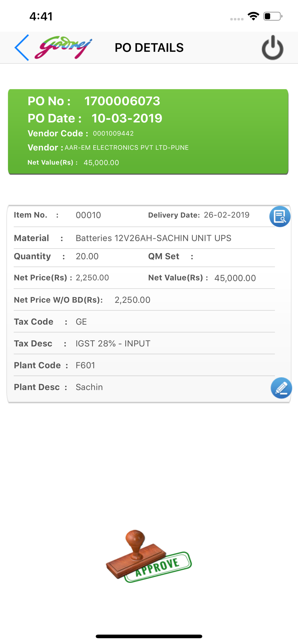Select the tax description IGST 28% - INPUT

click(113, 344)
